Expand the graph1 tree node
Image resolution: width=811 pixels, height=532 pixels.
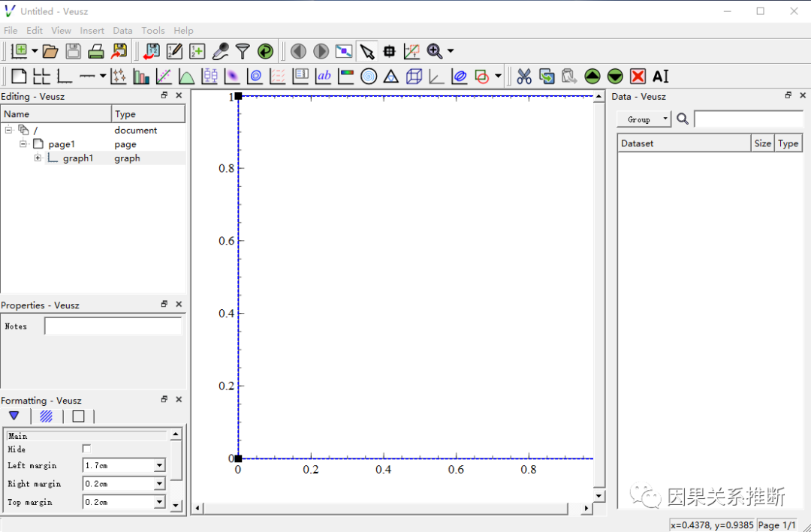38,158
